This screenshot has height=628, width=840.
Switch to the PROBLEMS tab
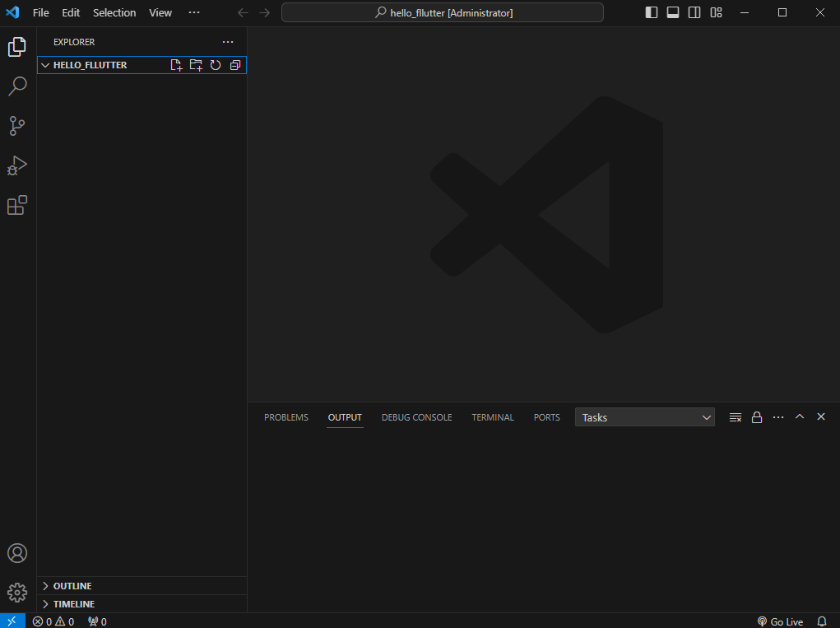(286, 417)
